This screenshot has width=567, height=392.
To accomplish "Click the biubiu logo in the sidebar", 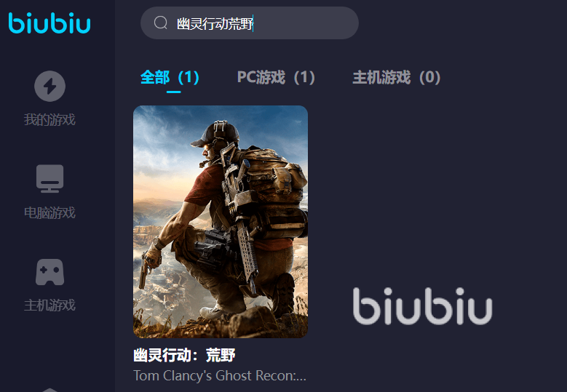I will pyautogui.click(x=49, y=23).
